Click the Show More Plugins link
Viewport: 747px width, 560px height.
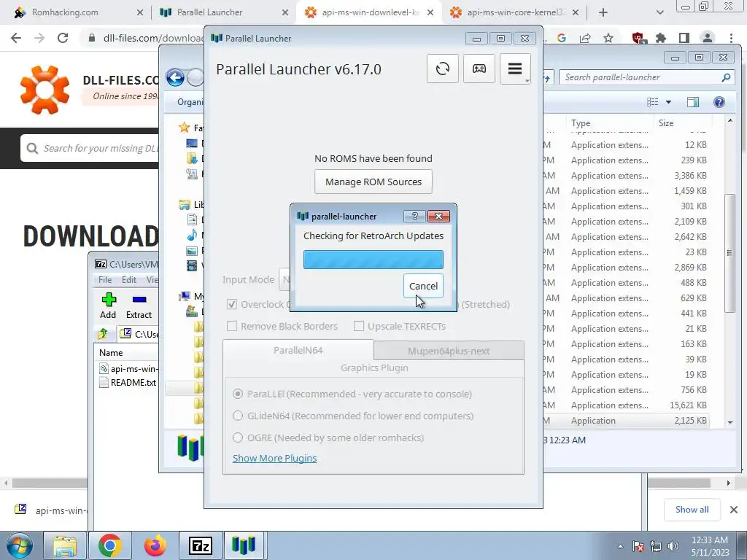[274, 458]
